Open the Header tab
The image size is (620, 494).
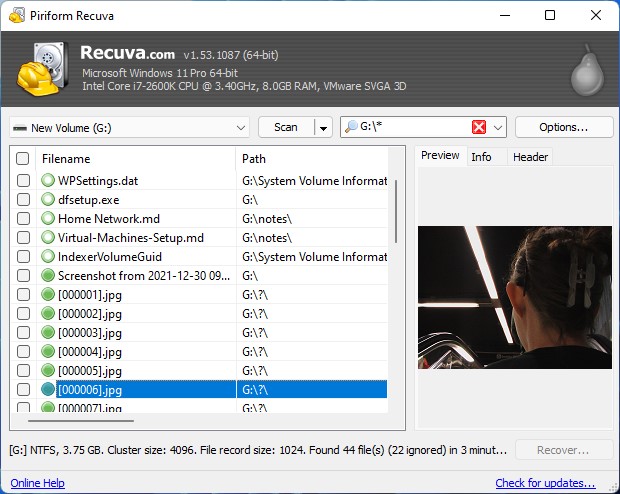pos(530,156)
